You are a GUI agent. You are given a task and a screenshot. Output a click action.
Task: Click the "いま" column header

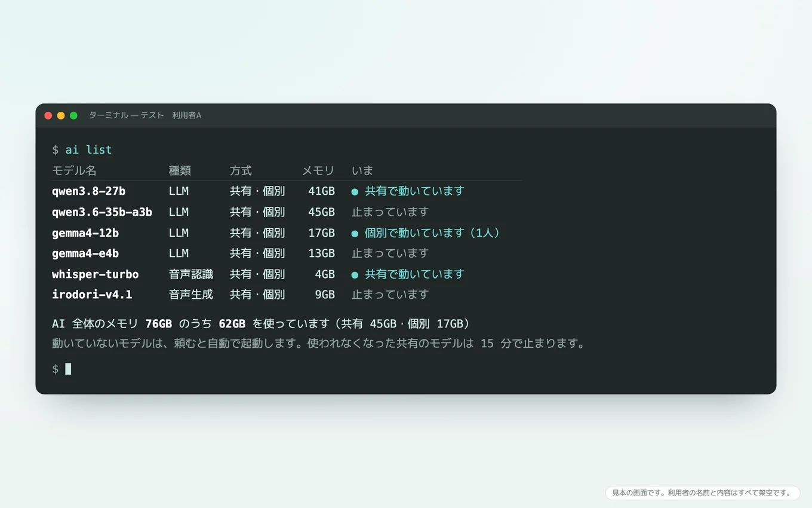pos(362,170)
